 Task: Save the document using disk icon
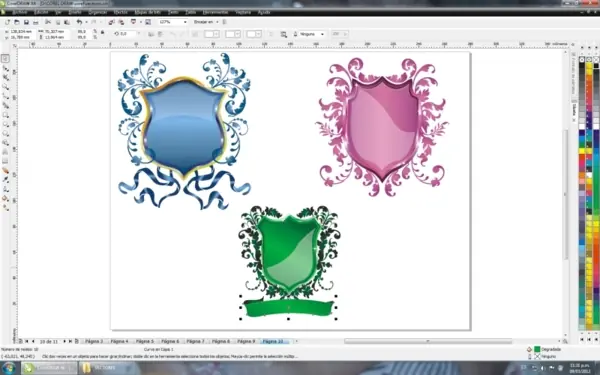tap(26, 22)
